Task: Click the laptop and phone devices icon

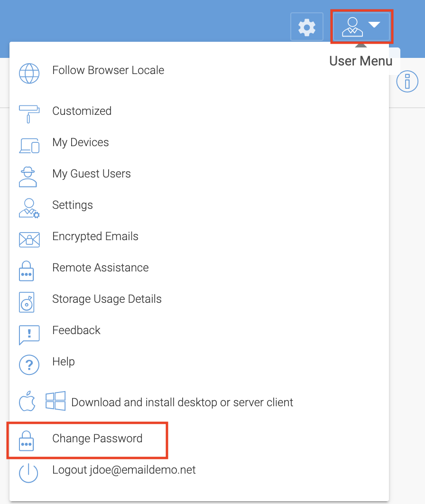Action: click(x=29, y=146)
